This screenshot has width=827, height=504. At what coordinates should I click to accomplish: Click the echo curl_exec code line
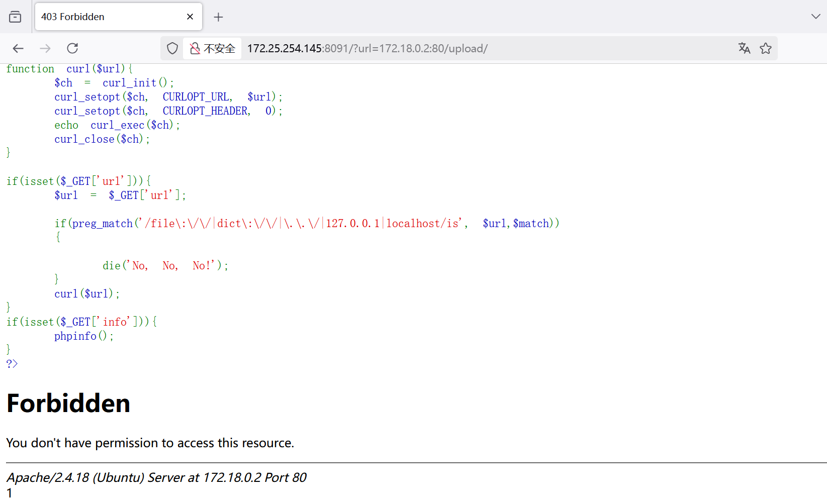pyautogui.click(x=117, y=125)
